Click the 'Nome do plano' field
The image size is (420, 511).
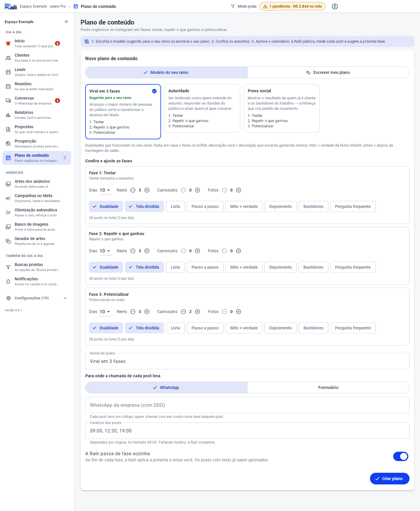(x=247, y=361)
